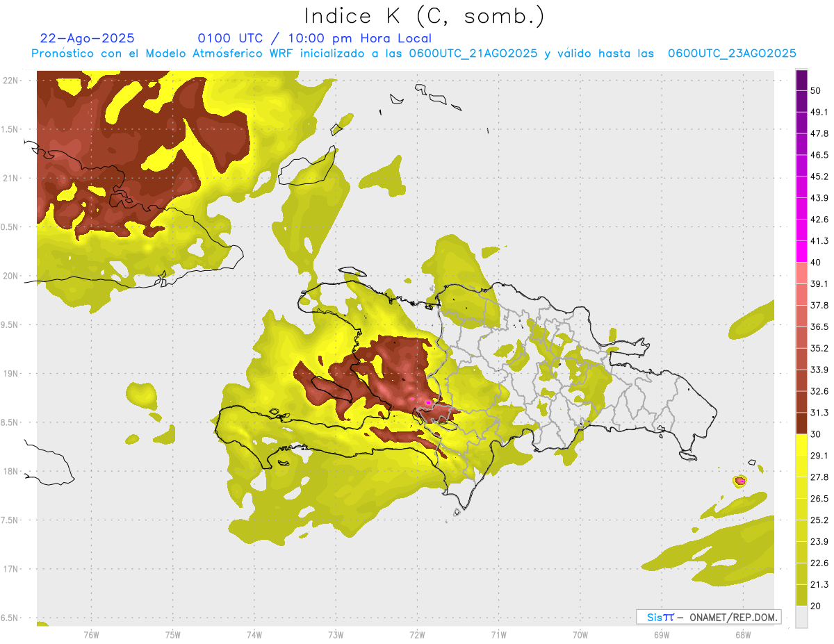
Task: Click the colorbar value 40
Action: [816, 263]
